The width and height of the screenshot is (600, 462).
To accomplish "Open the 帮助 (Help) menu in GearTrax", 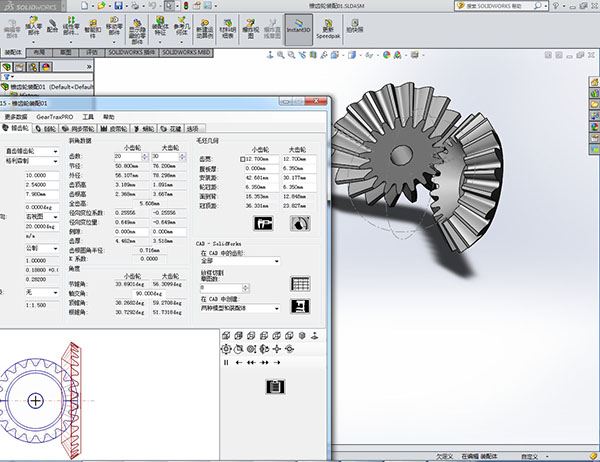I will tap(109, 117).
